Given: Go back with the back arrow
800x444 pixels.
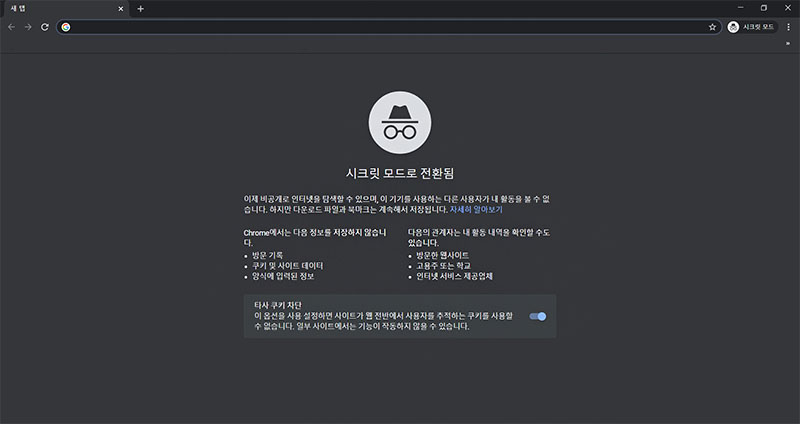Looking at the screenshot, I should (11, 27).
